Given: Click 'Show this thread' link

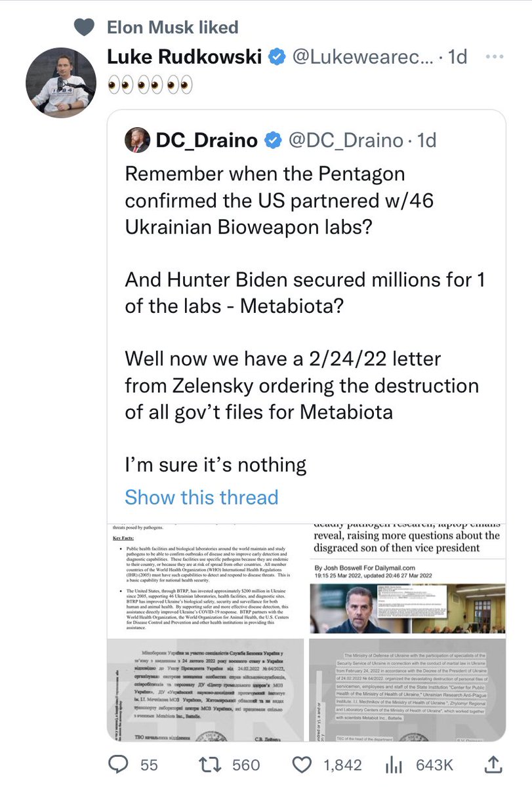Looking at the screenshot, I should coord(201,497).
